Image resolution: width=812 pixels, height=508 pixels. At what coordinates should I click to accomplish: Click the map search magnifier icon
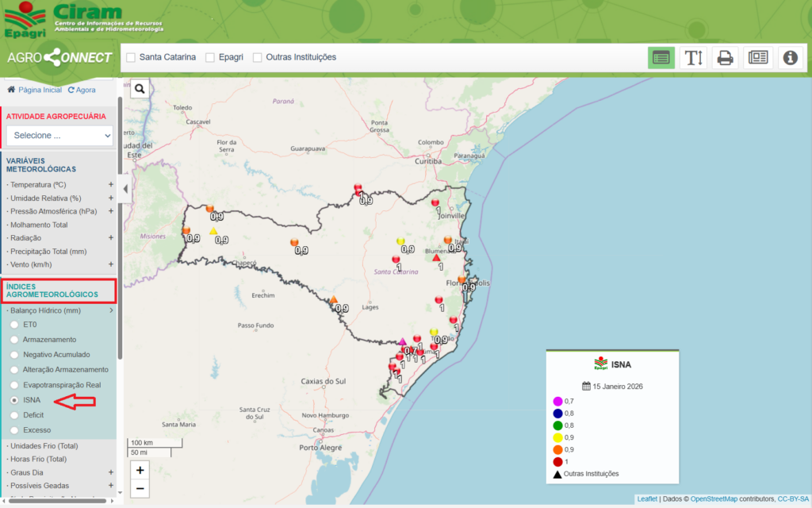coord(140,89)
